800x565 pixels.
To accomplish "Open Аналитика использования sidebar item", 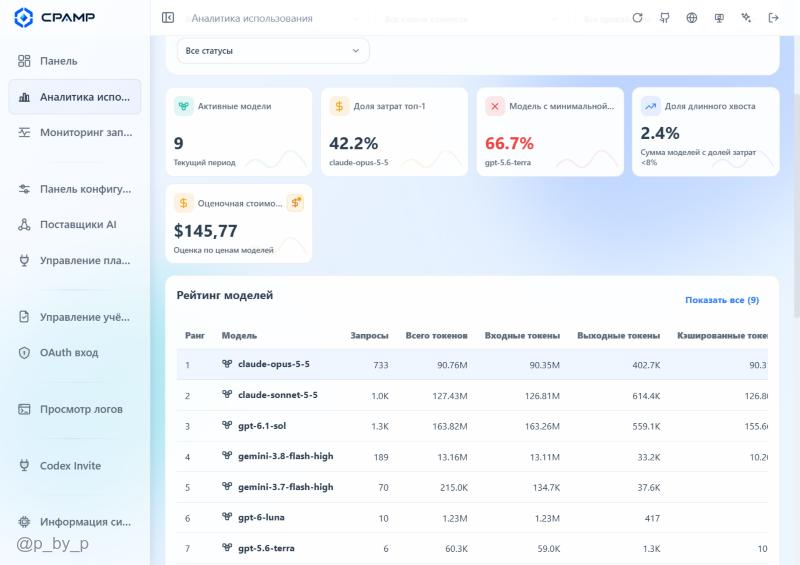I will (x=74, y=96).
